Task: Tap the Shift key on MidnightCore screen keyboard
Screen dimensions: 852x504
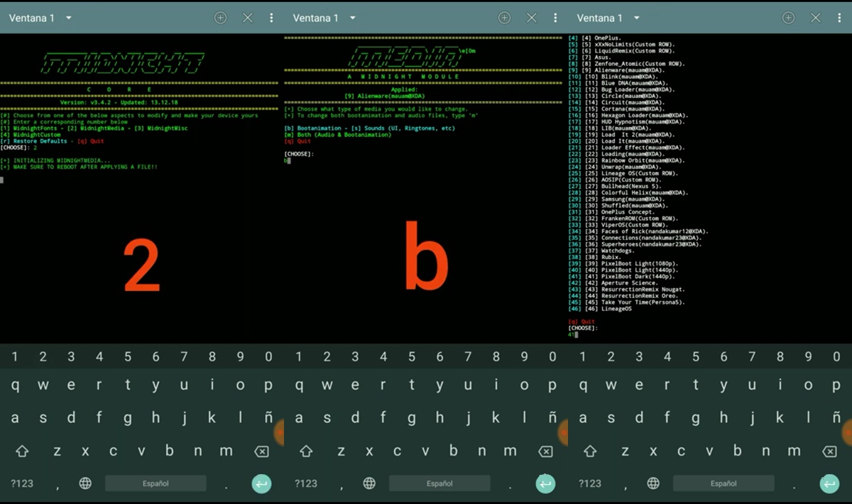Action: pyautogui.click(x=22, y=451)
